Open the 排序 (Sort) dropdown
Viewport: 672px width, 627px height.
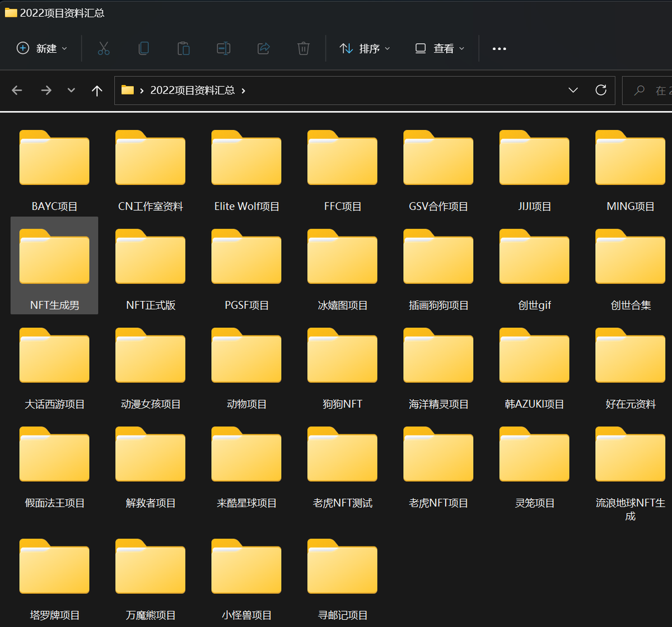coord(365,49)
